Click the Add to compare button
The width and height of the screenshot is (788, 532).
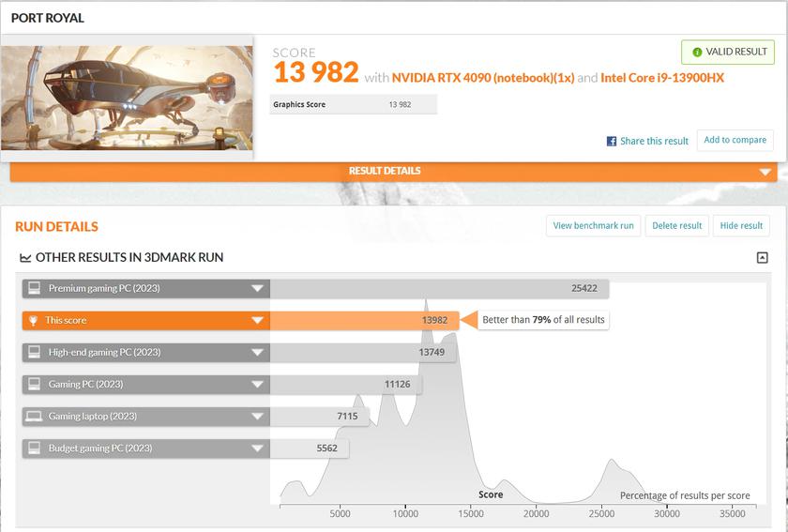735,140
